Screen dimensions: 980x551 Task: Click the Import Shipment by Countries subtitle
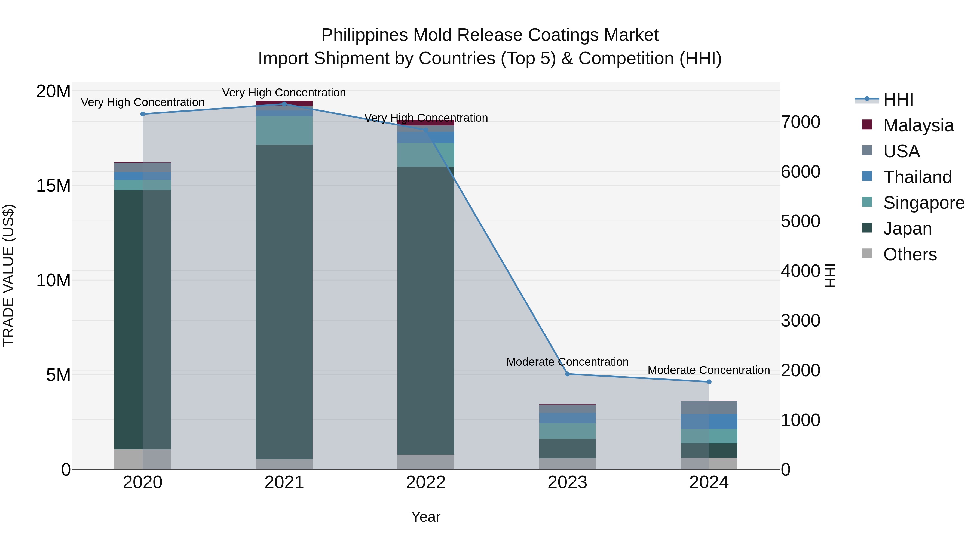(x=490, y=59)
